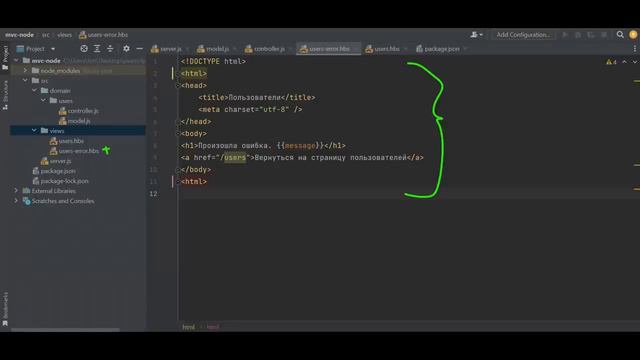Click the meta charset line
This screenshot has height=360, width=640.
pyautogui.click(x=250, y=109)
